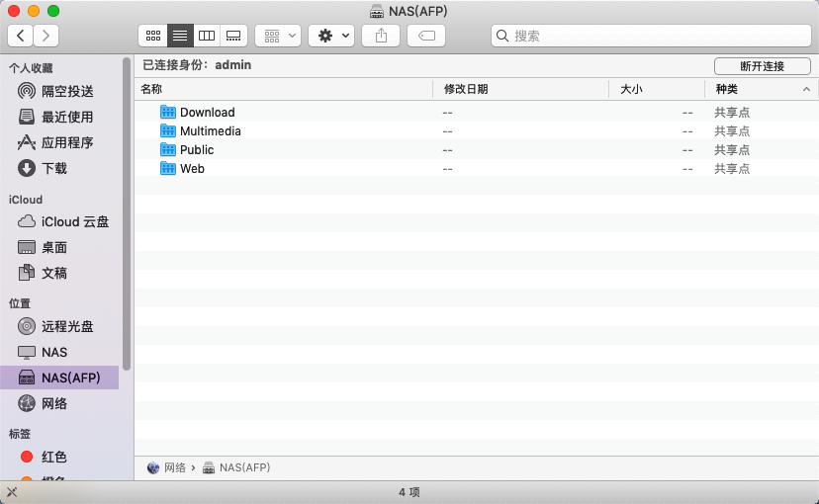This screenshot has height=504, width=819.
Task: Open 桌面 Desktop in the sidebar
Action: point(59,247)
